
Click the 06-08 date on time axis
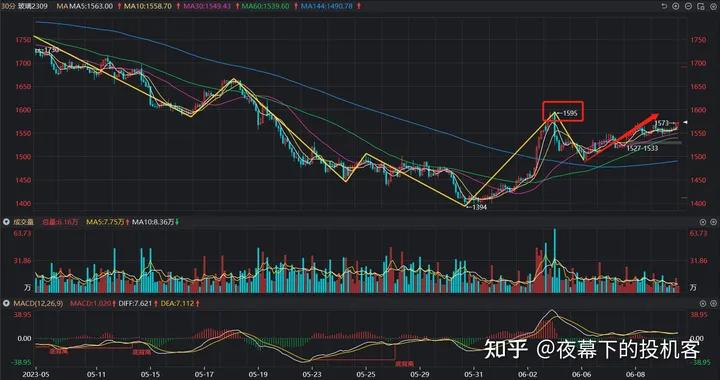[x=636, y=375]
